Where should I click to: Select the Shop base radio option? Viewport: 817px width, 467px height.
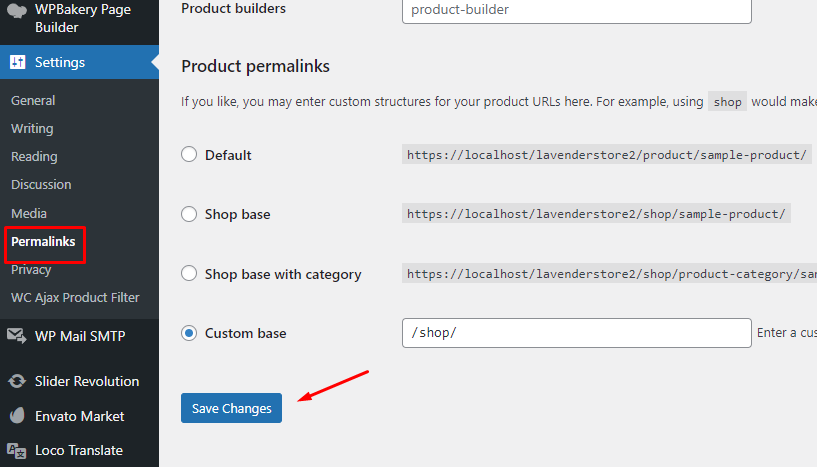pyautogui.click(x=189, y=214)
